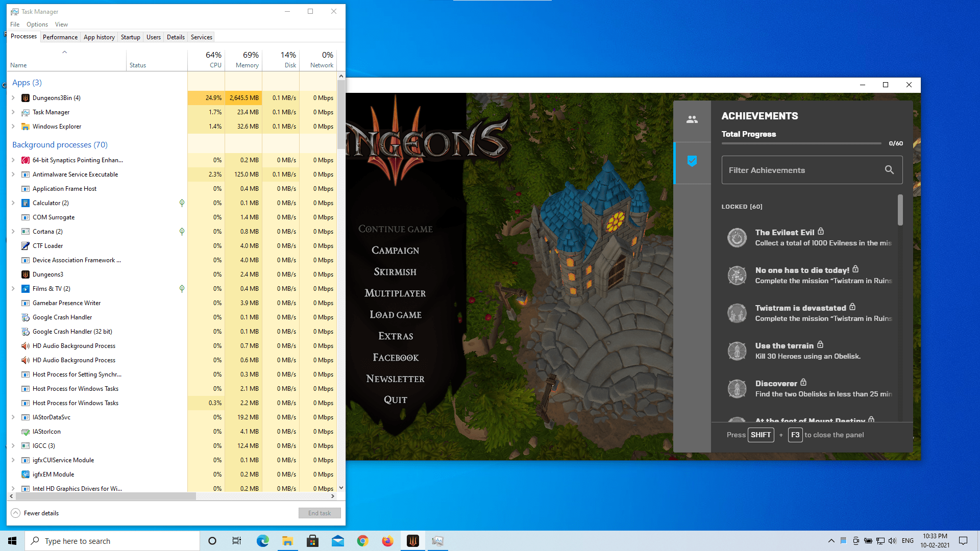
Task: Launch Firefox from taskbar
Action: pyautogui.click(x=387, y=541)
